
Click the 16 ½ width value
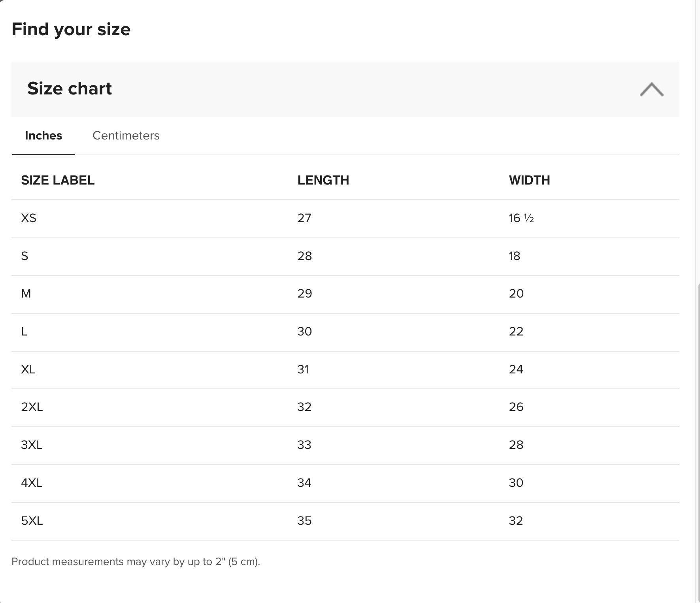click(x=521, y=218)
